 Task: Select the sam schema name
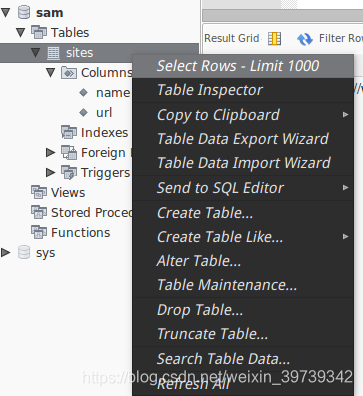tap(49, 13)
